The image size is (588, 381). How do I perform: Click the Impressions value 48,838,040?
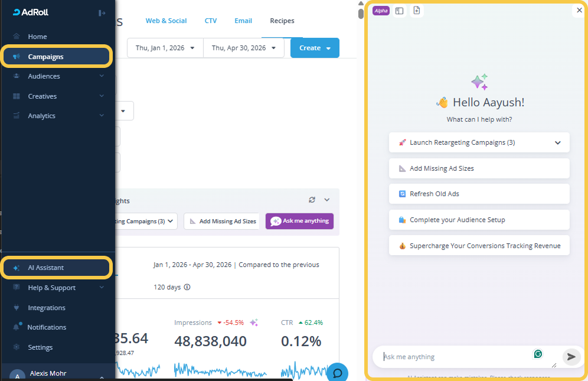[x=210, y=341]
